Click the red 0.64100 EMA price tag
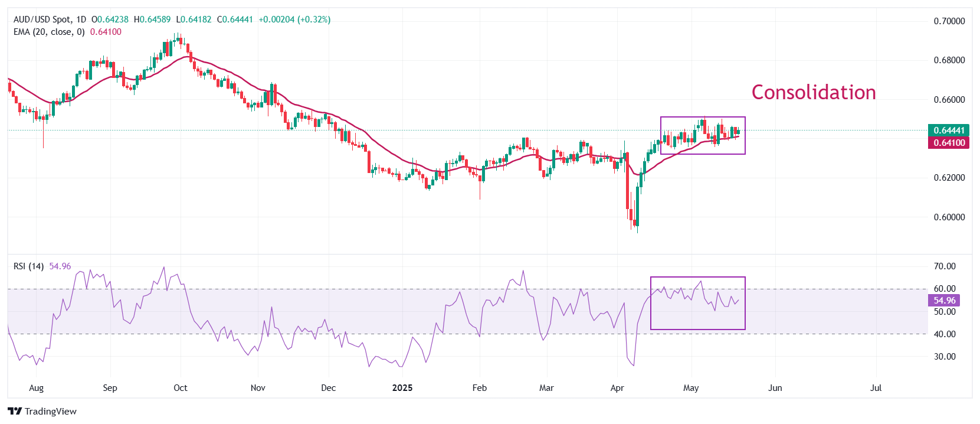980x424 pixels. coord(948,143)
